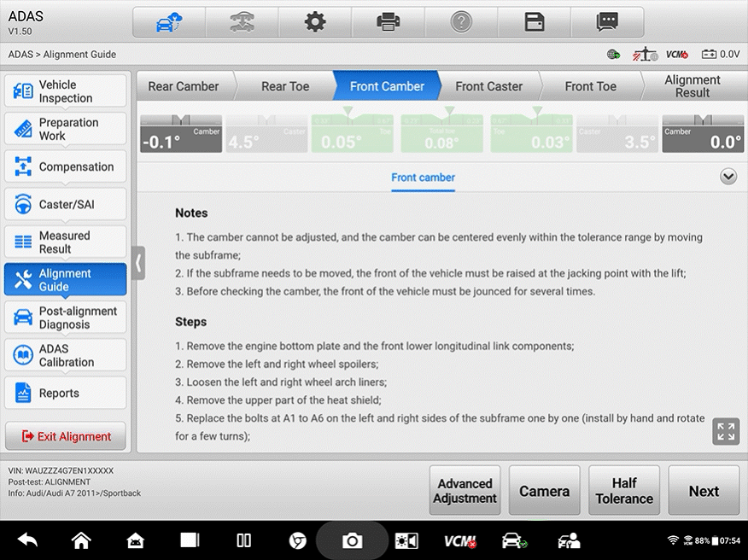This screenshot has width=748, height=560.
Task: Switch to the Rear Toe tab
Action: click(x=285, y=86)
